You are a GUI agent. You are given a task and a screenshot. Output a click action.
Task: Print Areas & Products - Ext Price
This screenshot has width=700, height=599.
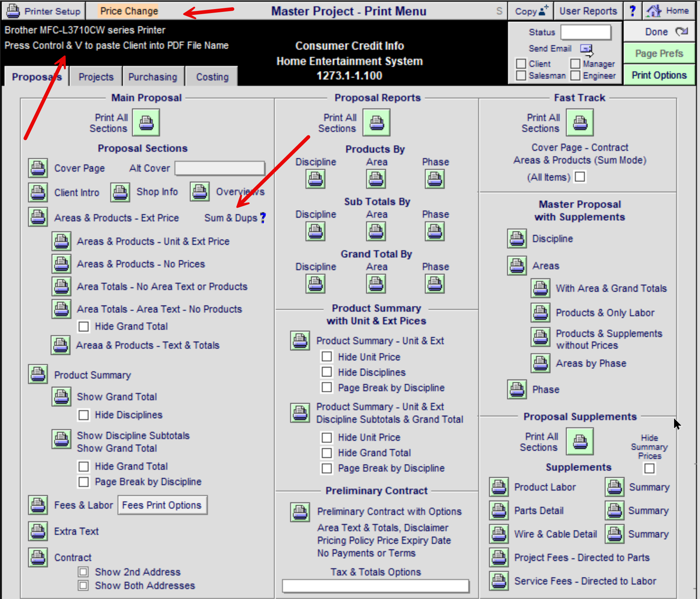[x=38, y=217]
